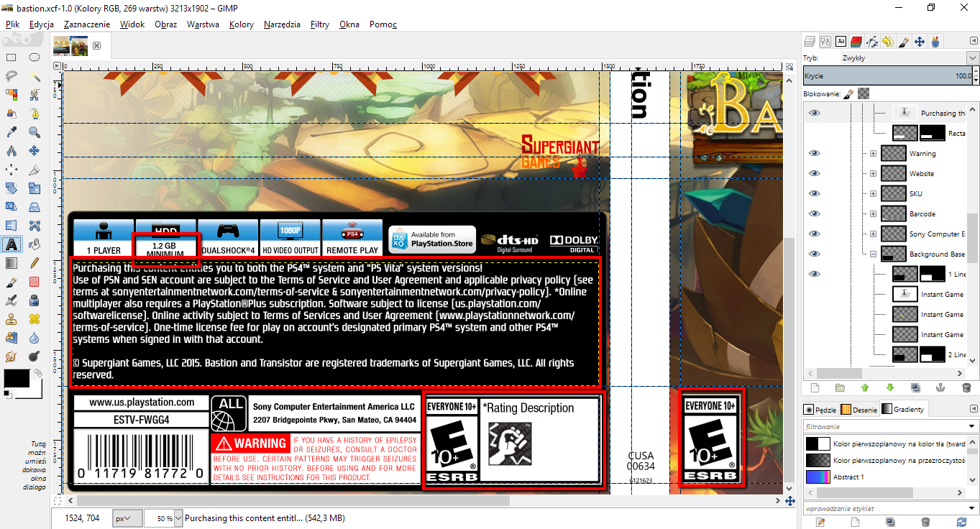Image resolution: width=980 pixels, height=529 pixels.
Task: Expand the Website layer group
Action: tap(873, 173)
